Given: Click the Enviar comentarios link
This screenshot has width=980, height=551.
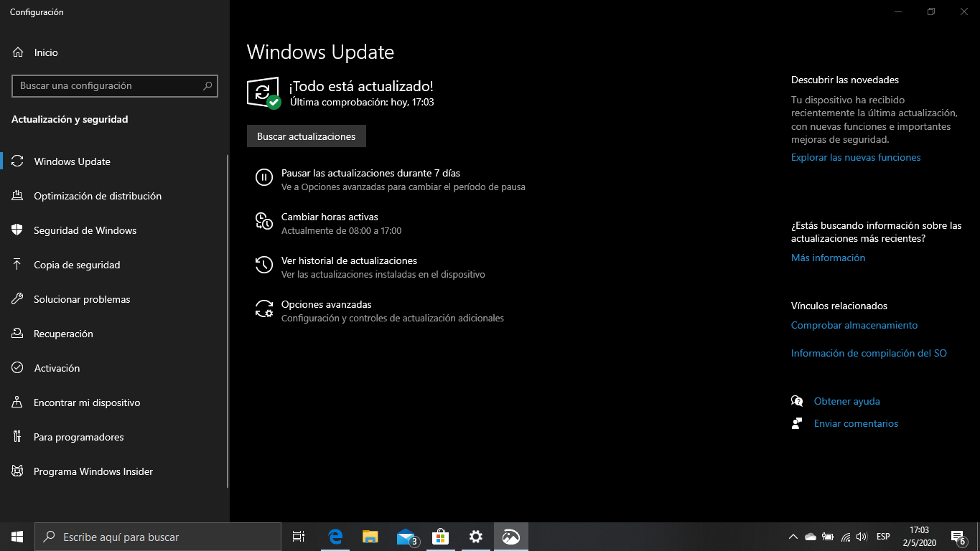Looking at the screenshot, I should click(856, 423).
